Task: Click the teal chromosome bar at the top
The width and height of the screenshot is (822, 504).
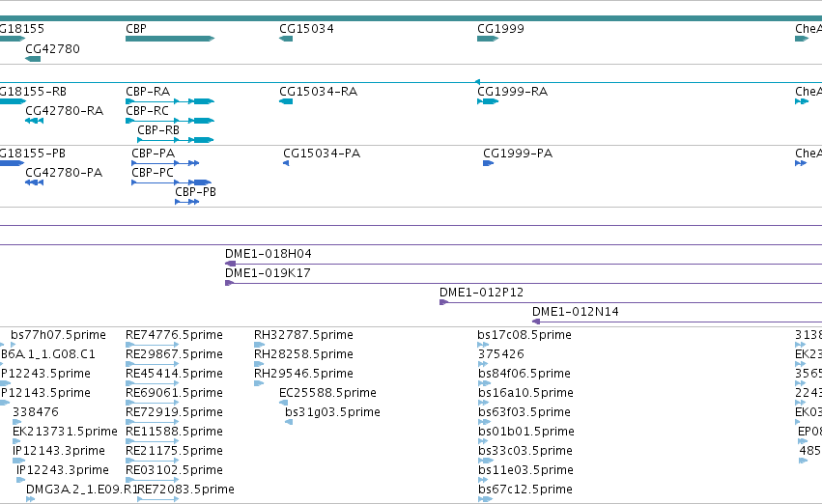Action: tap(411, 18)
